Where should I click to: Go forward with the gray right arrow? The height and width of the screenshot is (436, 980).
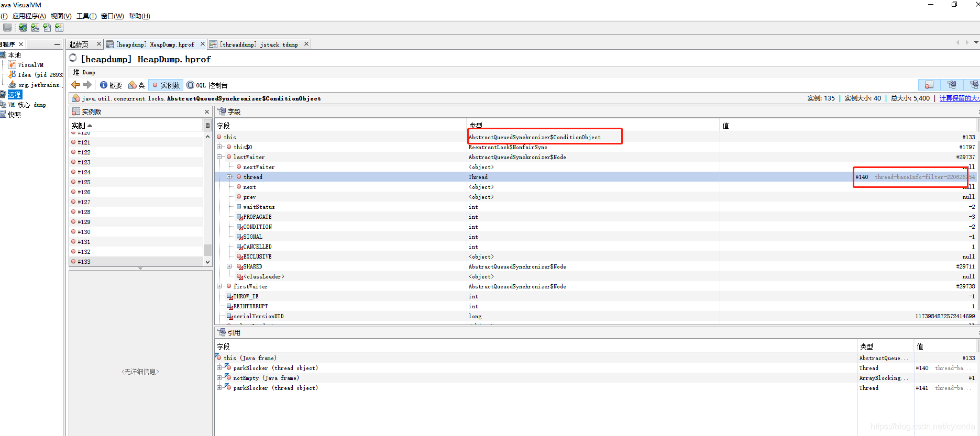pyautogui.click(x=87, y=85)
